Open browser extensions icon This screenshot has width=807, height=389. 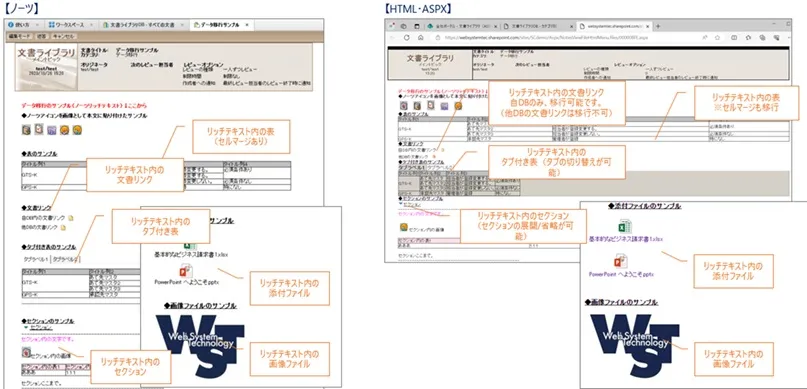click(749, 38)
